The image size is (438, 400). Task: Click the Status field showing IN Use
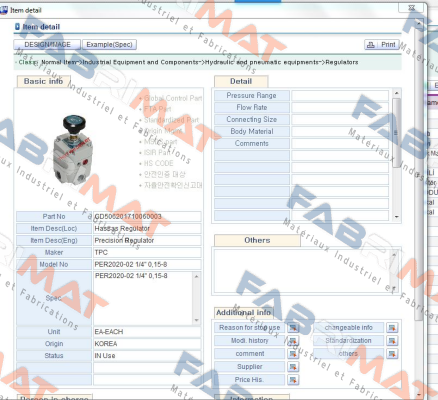click(147, 356)
